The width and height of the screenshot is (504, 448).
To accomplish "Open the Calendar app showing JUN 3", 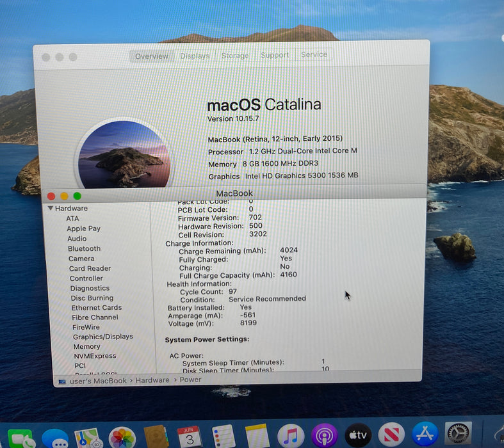I will (190, 436).
